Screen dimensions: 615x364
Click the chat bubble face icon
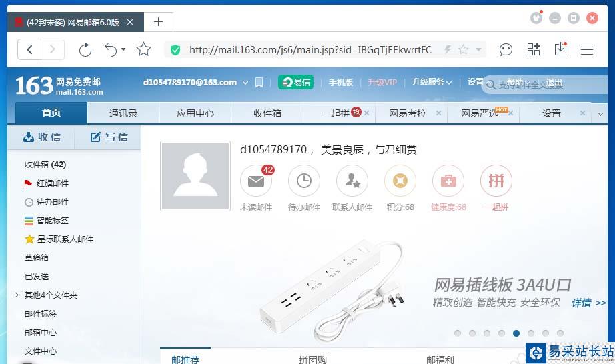(x=506, y=50)
